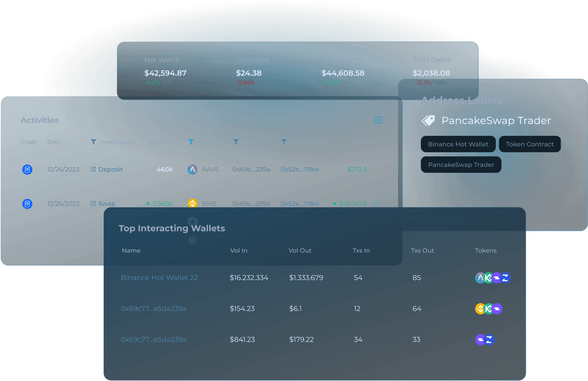Click the chain icon in the Deposit row
The image size is (588, 381).
pyautogui.click(x=27, y=170)
